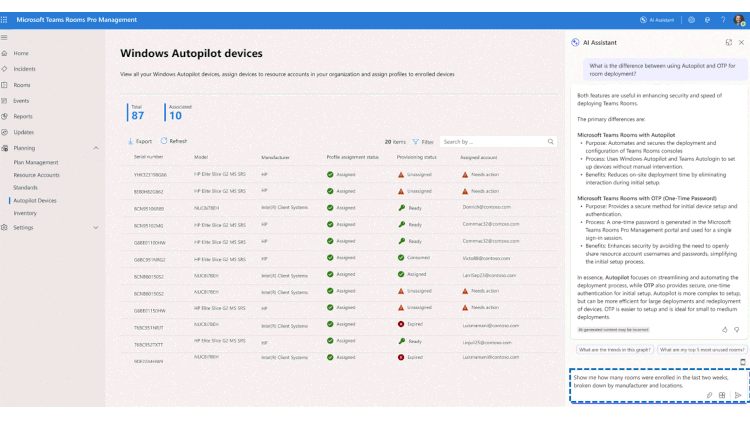Image resolution: width=750 pixels, height=422 pixels.
Task: Click the Updates icon in sidebar
Action: point(4,132)
